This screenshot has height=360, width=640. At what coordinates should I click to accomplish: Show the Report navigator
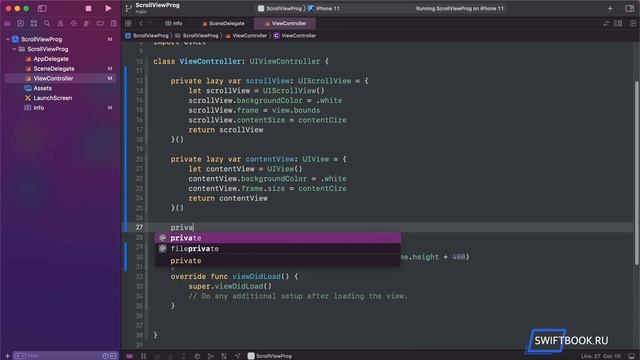click(x=113, y=24)
